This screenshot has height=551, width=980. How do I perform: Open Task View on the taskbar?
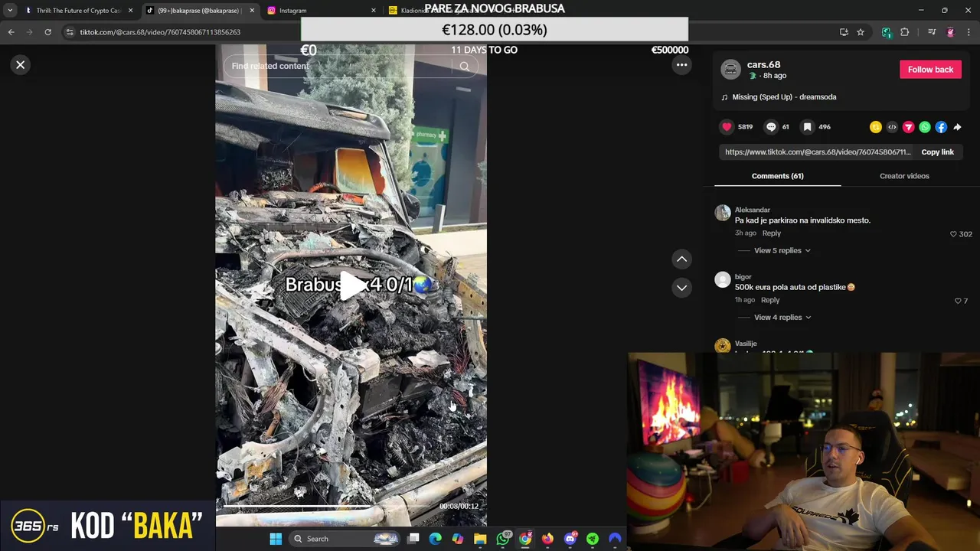pos(413,539)
